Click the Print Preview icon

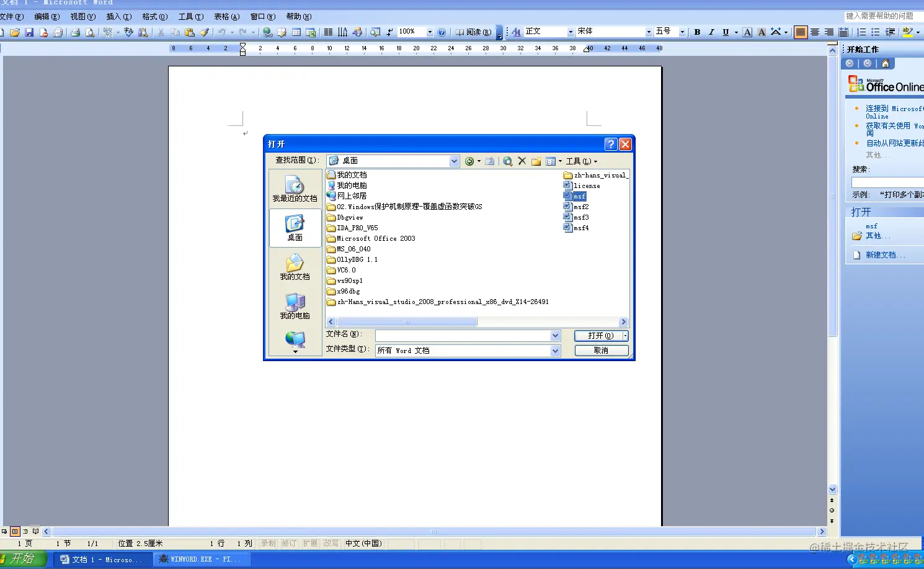[x=90, y=32]
